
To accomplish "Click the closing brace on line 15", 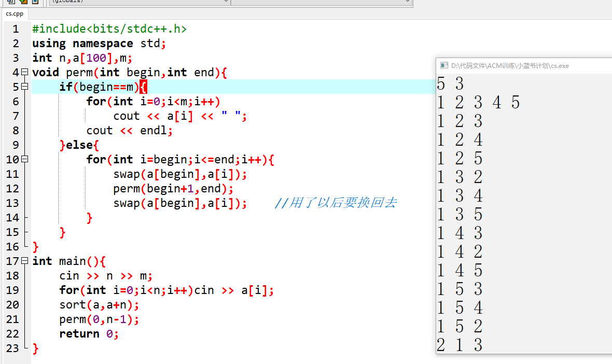I will point(62,232).
